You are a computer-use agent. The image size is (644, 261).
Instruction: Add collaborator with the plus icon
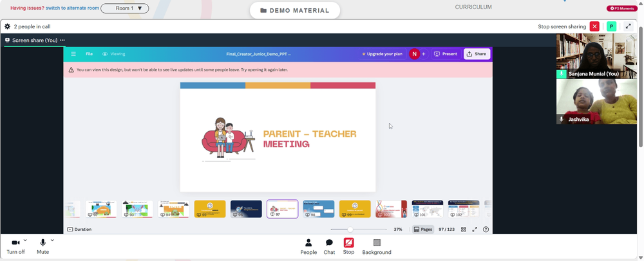[x=424, y=54]
